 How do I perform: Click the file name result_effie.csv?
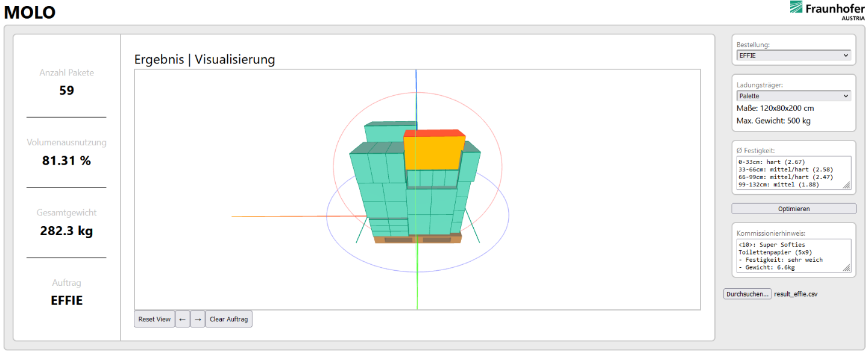tap(796, 294)
